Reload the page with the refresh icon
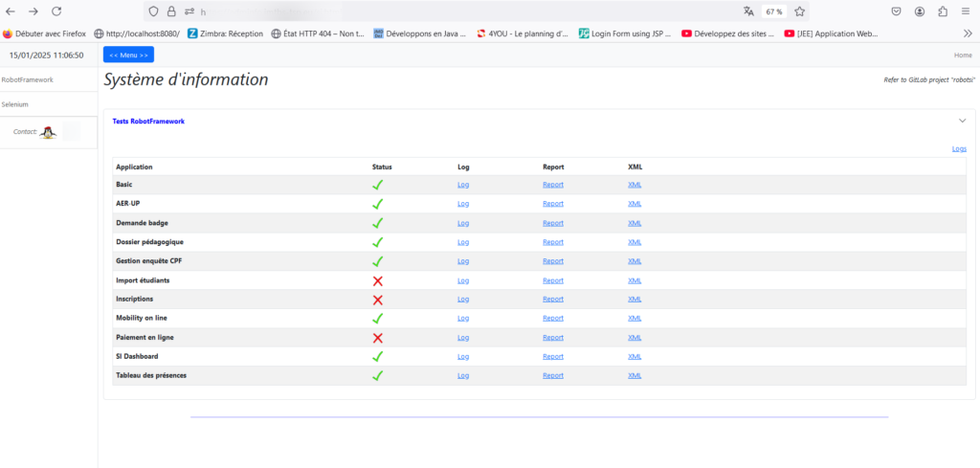980x468 pixels. click(x=56, y=11)
